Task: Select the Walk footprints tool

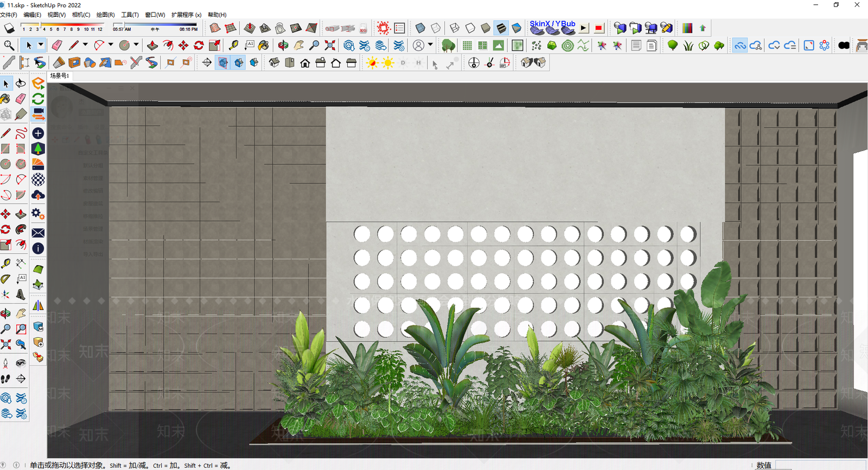Action: 5,379
